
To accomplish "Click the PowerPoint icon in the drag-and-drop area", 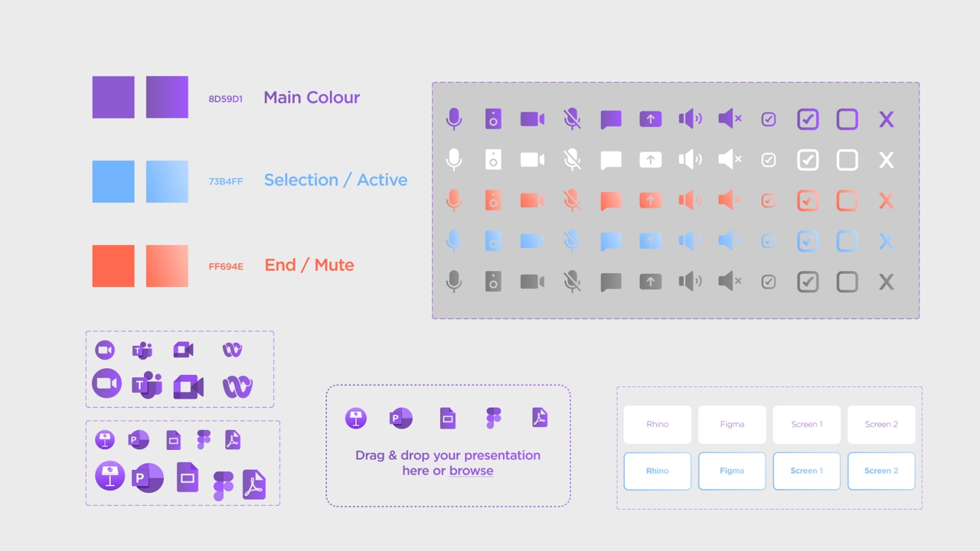I will coord(401,418).
